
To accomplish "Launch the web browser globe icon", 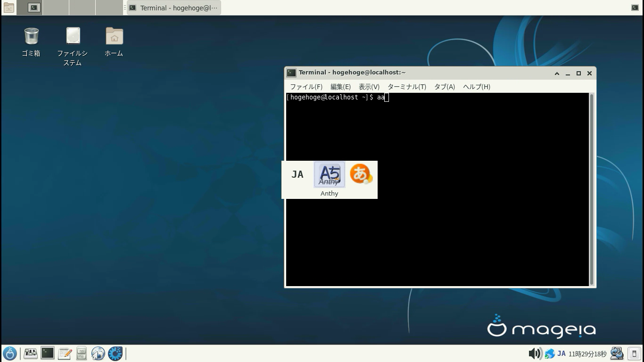I will coord(98,353).
